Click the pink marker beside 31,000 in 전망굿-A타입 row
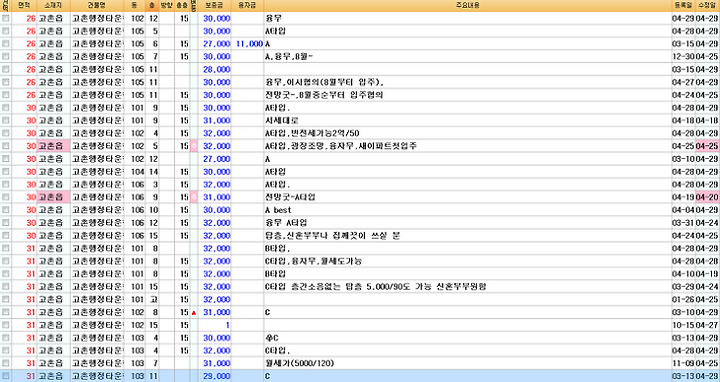Screen dimensions: 720x382 click(194, 197)
